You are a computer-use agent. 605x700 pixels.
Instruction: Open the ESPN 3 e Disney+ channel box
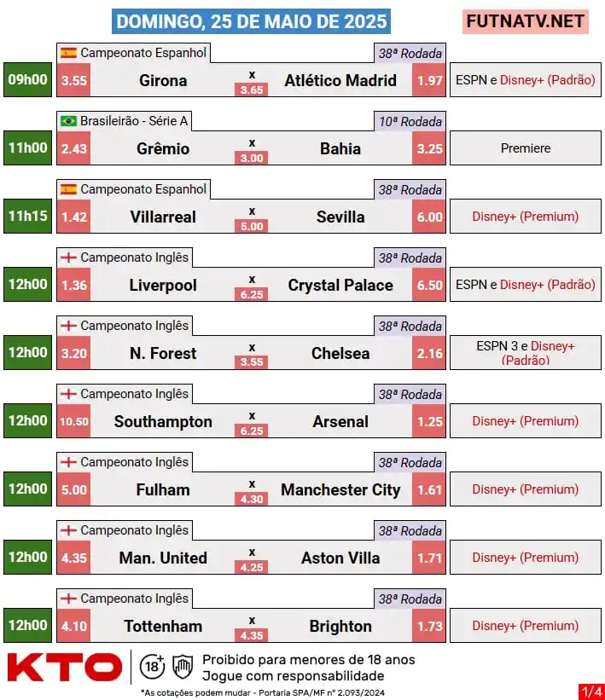526,353
